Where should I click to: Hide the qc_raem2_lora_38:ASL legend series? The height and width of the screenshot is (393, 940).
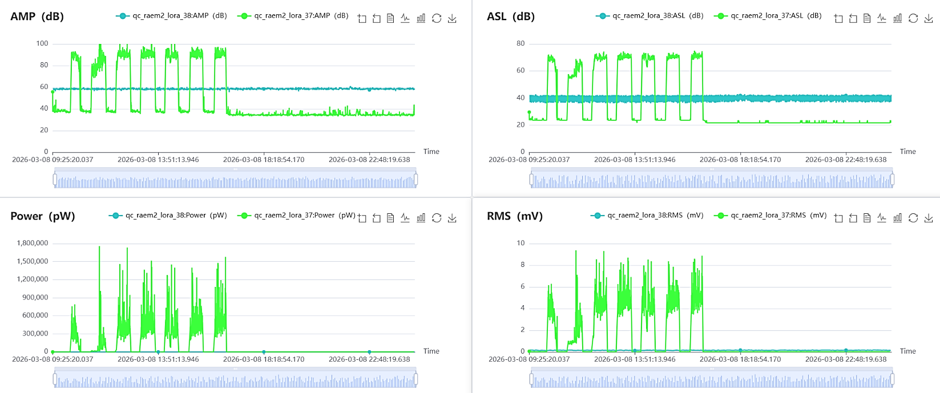650,16
